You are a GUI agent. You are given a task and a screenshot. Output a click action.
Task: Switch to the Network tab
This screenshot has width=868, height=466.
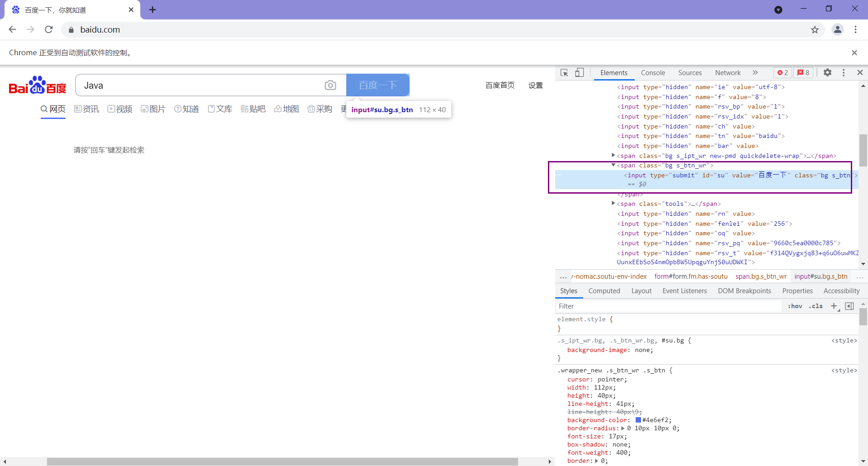[x=728, y=73]
